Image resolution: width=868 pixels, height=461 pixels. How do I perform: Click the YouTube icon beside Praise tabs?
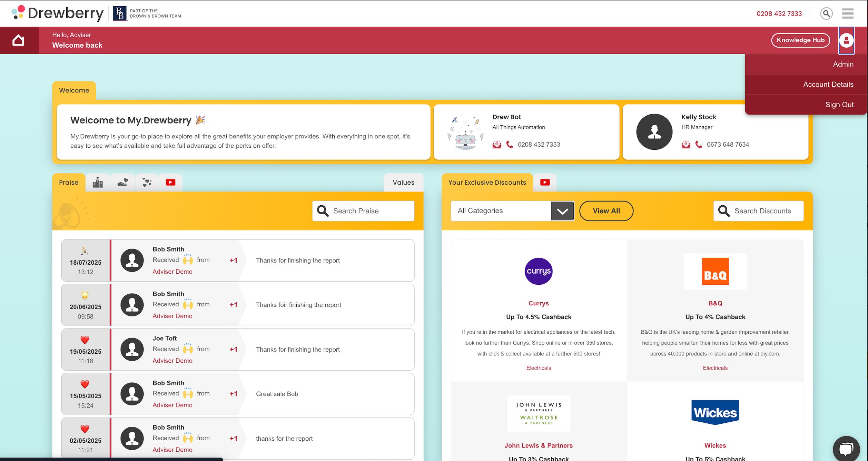[170, 183]
